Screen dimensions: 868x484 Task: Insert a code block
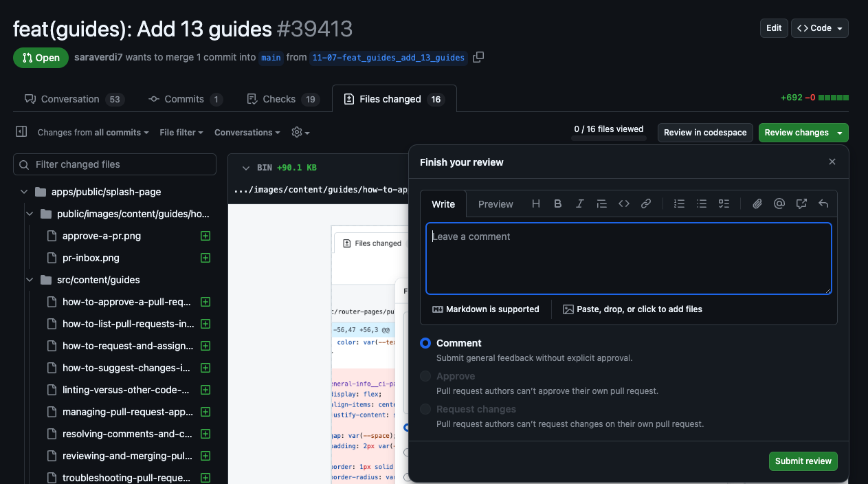pyautogui.click(x=623, y=203)
